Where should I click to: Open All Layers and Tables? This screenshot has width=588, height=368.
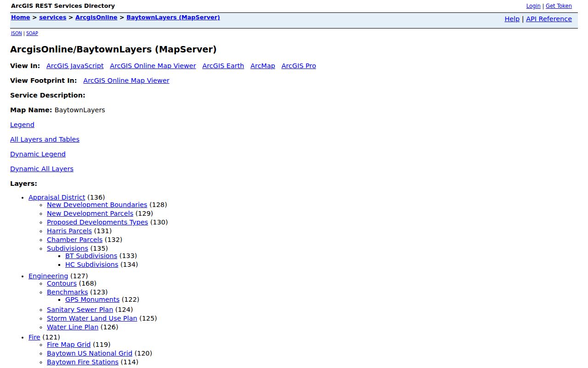pos(45,139)
